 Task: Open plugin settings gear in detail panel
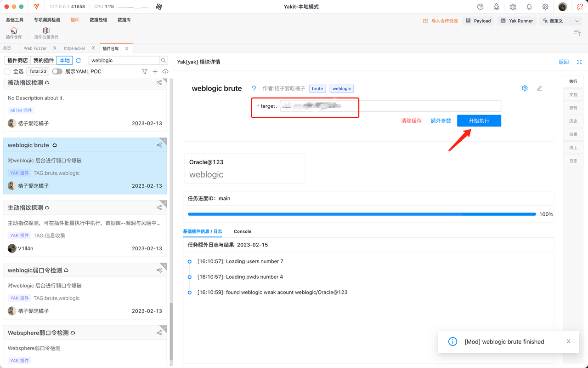pyautogui.click(x=525, y=88)
